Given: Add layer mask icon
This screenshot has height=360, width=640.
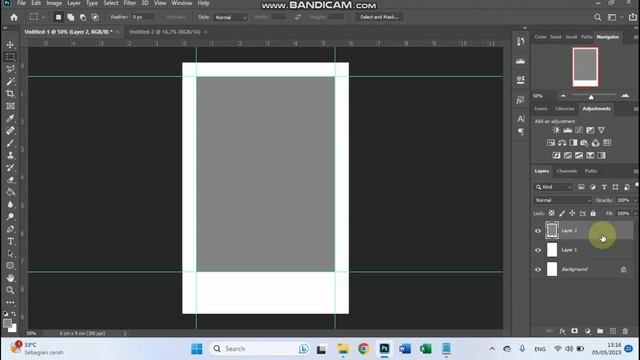Looking at the screenshot, I should [575, 331].
